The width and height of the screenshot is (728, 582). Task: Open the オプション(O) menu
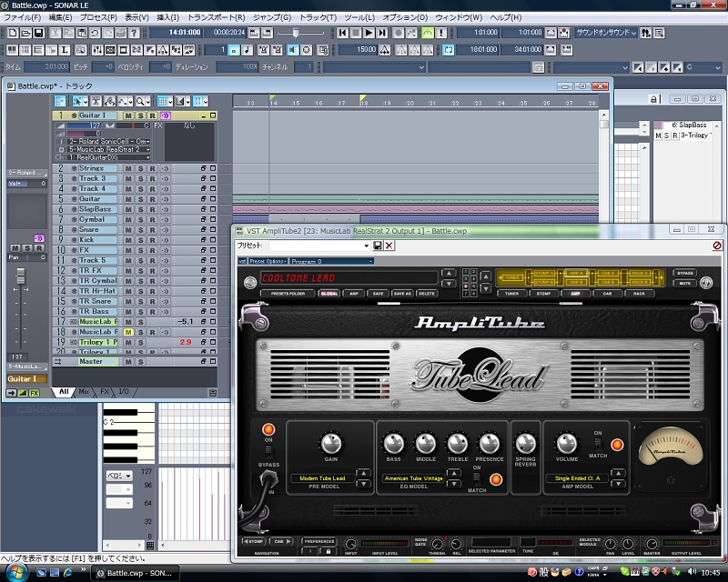pyautogui.click(x=405, y=17)
